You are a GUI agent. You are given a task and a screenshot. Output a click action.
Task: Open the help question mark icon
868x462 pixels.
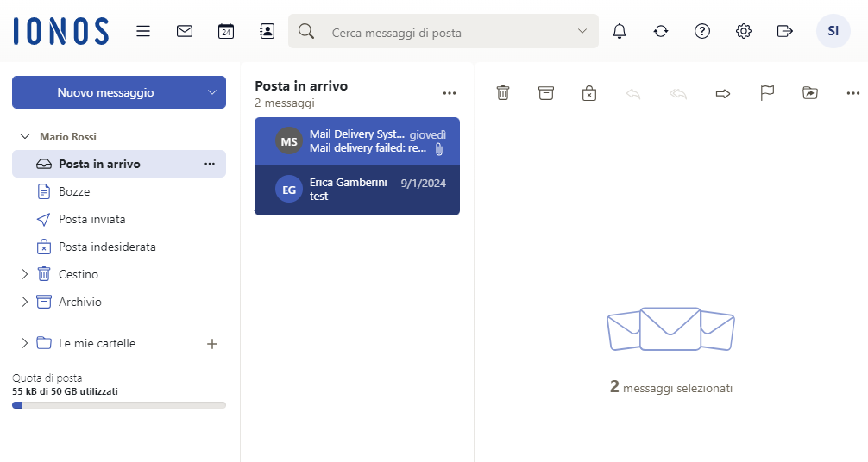pyautogui.click(x=702, y=31)
